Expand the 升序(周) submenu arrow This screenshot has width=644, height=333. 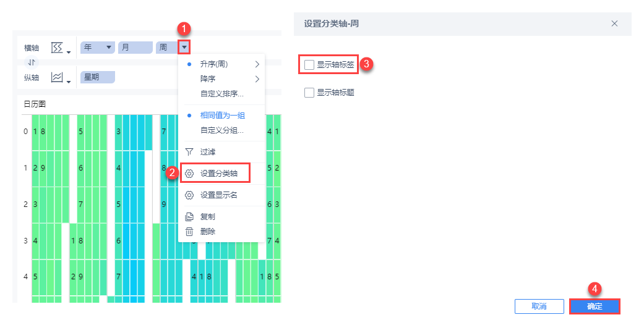257,64
